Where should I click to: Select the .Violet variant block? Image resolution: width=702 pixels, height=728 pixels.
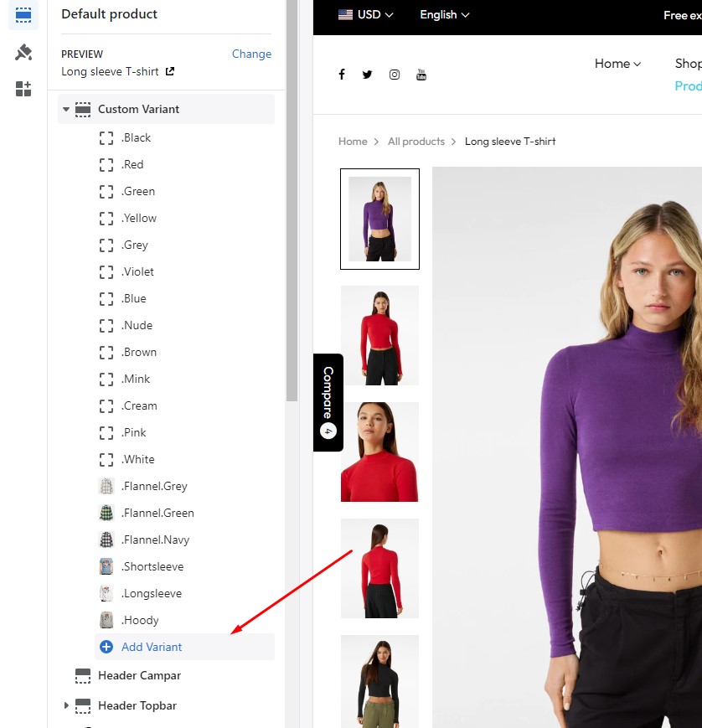point(137,271)
